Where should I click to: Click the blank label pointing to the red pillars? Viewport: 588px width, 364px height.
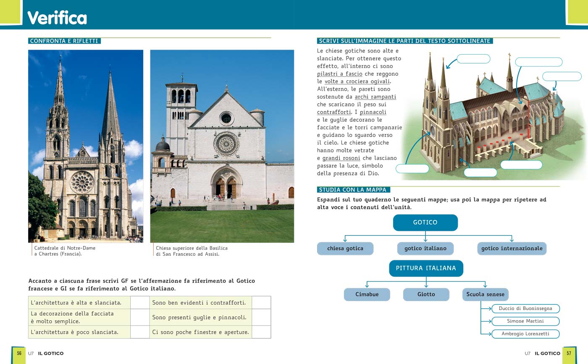521,165
